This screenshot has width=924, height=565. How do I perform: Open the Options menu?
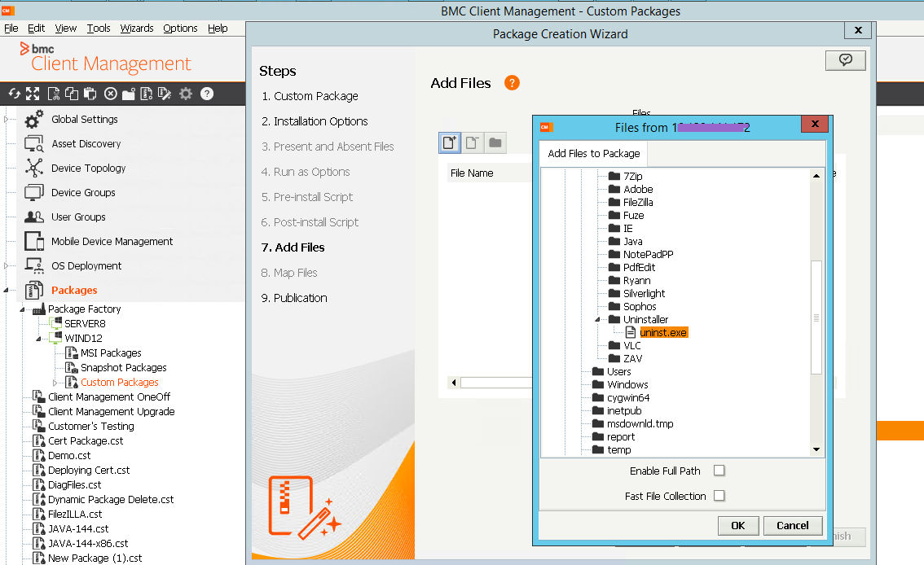180,28
